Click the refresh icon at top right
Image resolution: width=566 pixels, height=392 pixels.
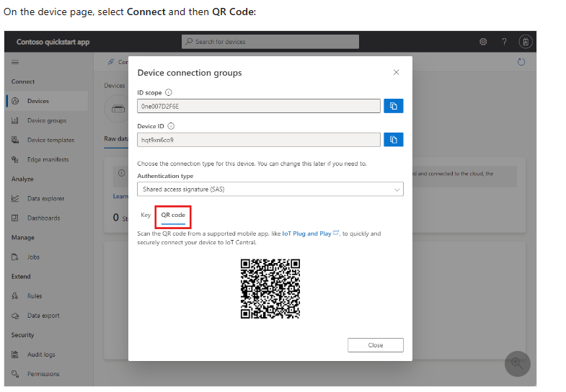click(521, 62)
